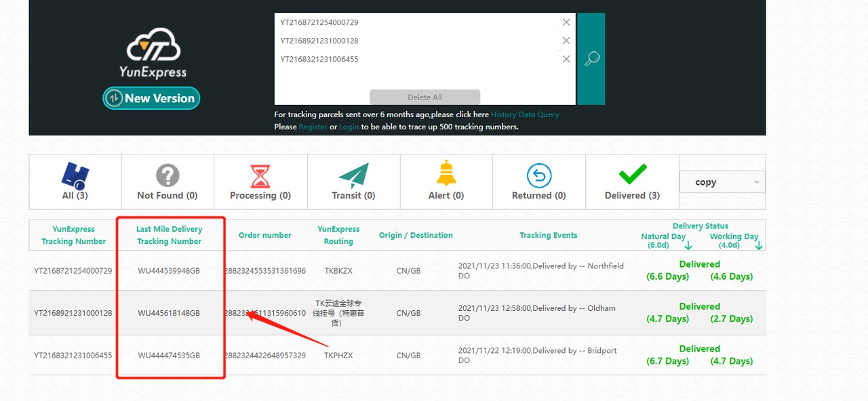
Task: Open the History Data Query link
Action: point(525,114)
